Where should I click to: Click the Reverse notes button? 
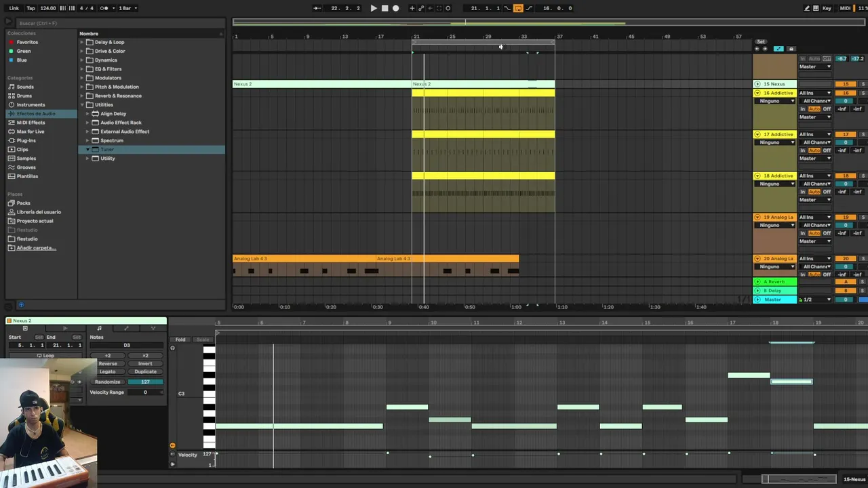108,363
